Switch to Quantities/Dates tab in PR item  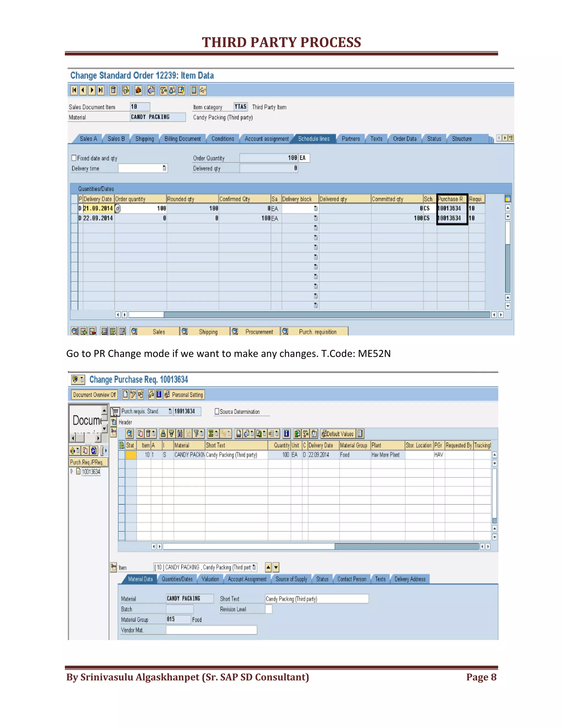pos(177,579)
